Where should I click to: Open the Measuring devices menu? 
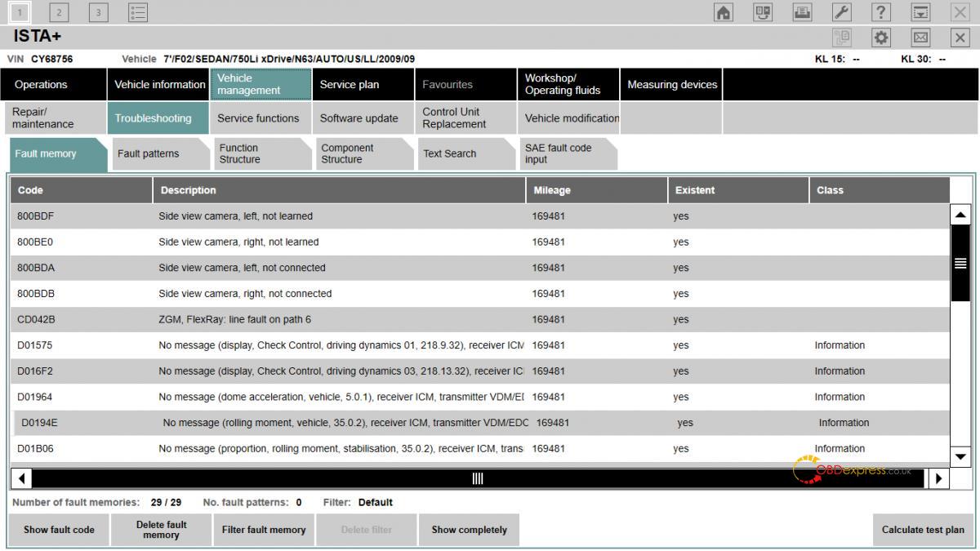671,85
